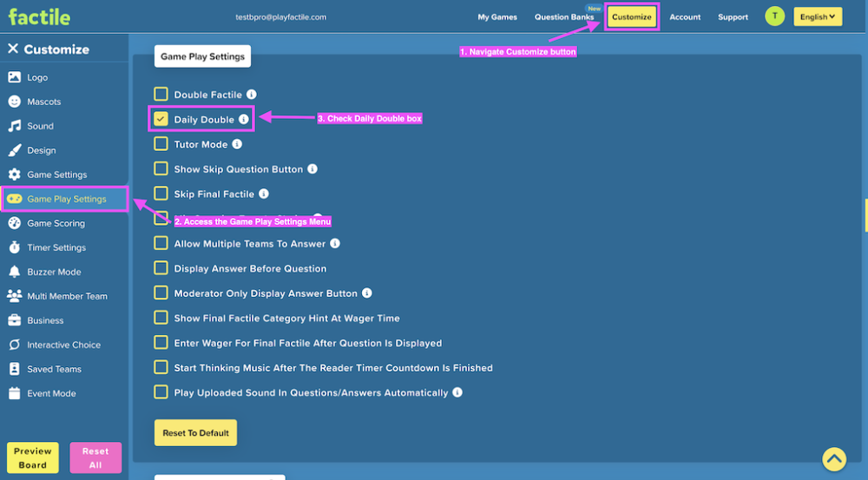Check Display Answer Before Question box
Image resolution: width=868 pixels, height=480 pixels.
161,268
